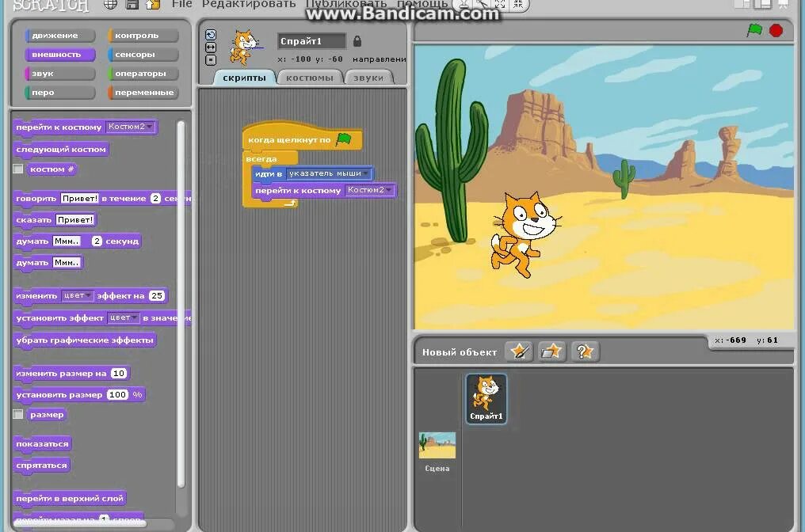Open цвет dropdown in 'изменить эффект' block
This screenshot has width=805, height=532.
[77, 295]
